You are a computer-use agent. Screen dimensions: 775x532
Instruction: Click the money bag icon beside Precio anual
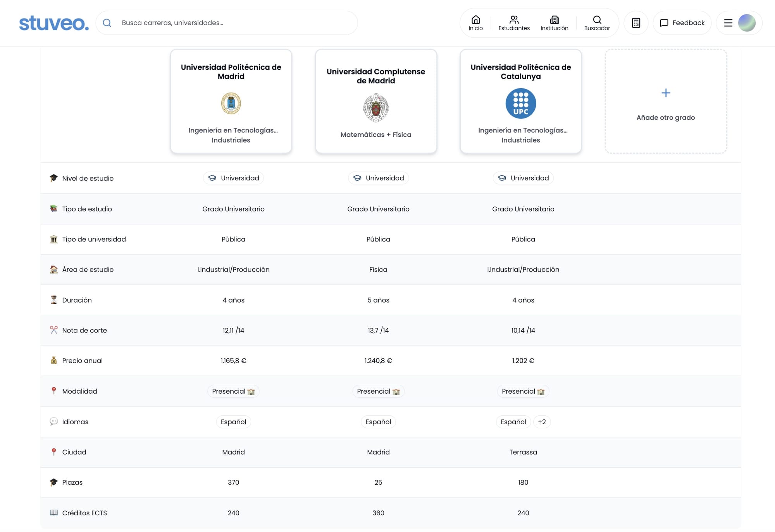pos(53,360)
